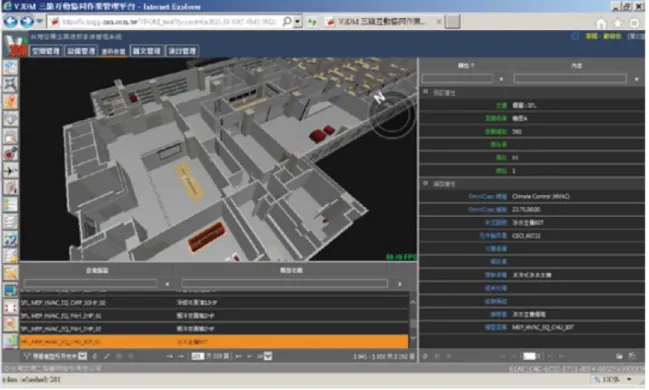This screenshot has height=390, width=649.
Task: Activate the airplane fly-through tool
Action: pyautogui.click(x=10, y=171)
